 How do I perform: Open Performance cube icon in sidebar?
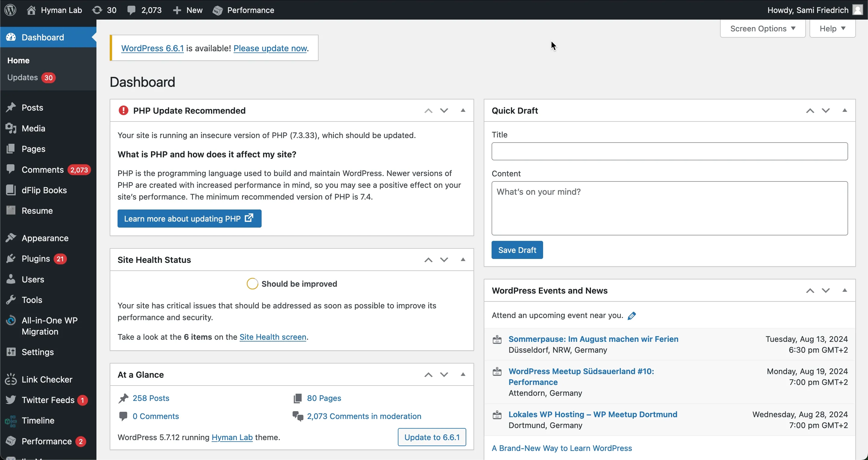pos(11,441)
